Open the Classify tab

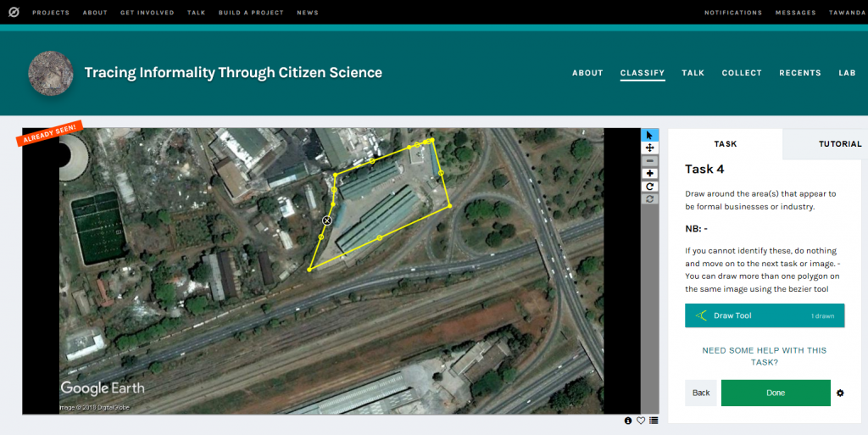point(643,73)
